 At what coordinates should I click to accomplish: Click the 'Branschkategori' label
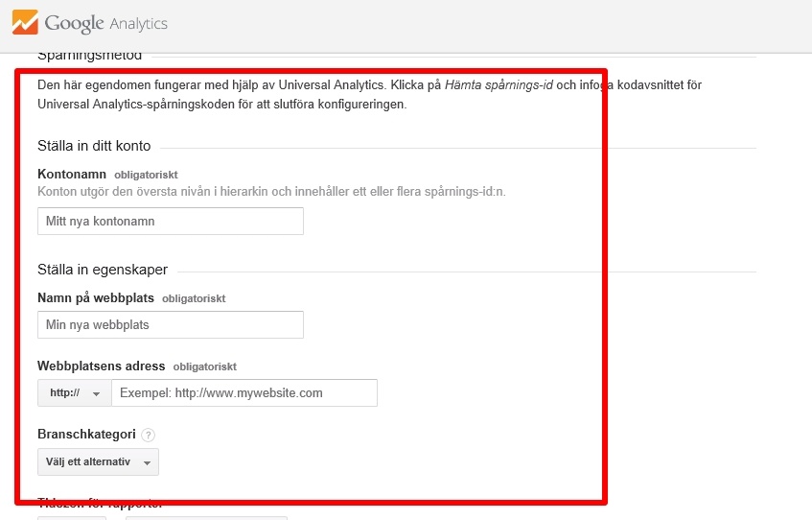tap(86, 434)
